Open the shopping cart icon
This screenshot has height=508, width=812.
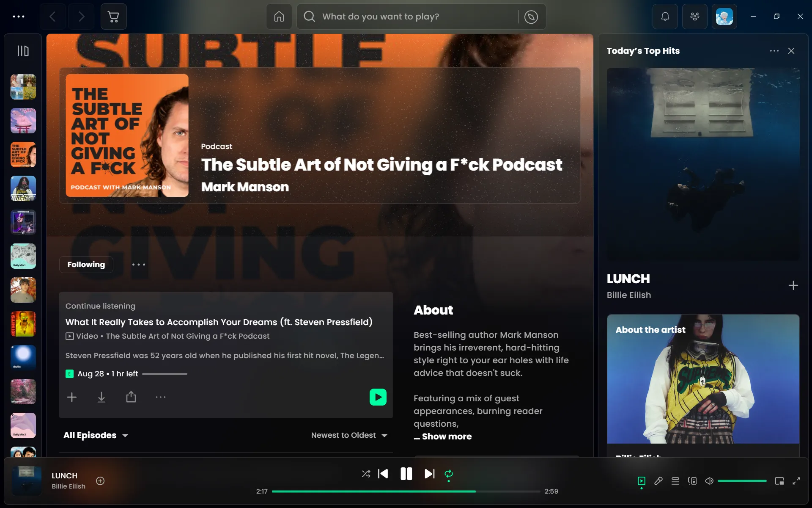[113, 17]
